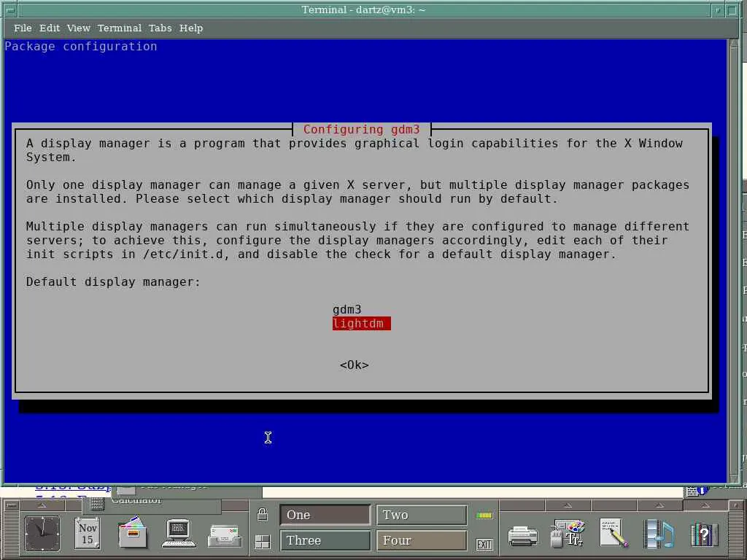Image resolution: width=747 pixels, height=560 pixels.
Task: Click the Calculator label in the subpanel
Action: [x=136, y=501]
